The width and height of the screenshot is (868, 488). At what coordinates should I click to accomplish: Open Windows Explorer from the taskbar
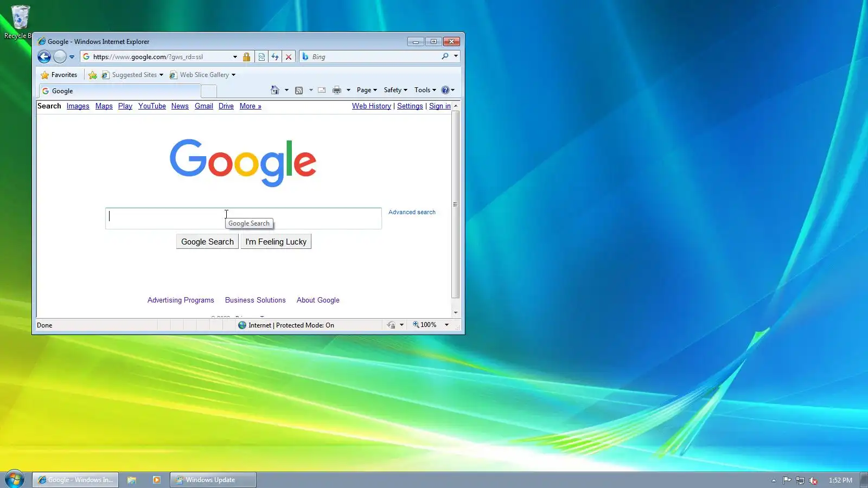(x=132, y=480)
